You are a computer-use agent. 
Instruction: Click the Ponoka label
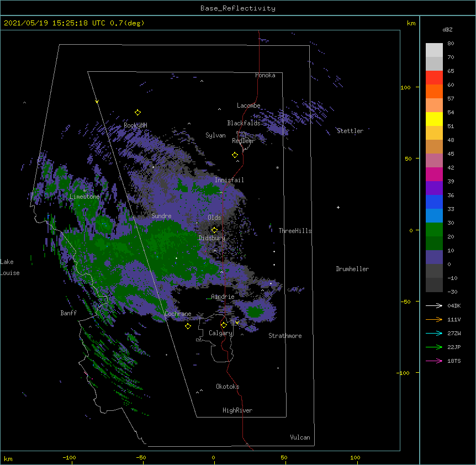265,75
